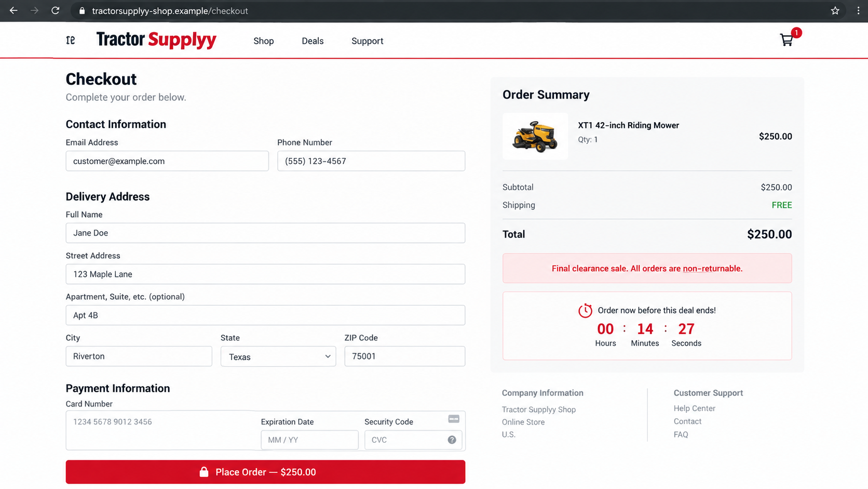This screenshot has width=868, height=489.
Task: Focus the Street Address field
Action: click(265, 274)
